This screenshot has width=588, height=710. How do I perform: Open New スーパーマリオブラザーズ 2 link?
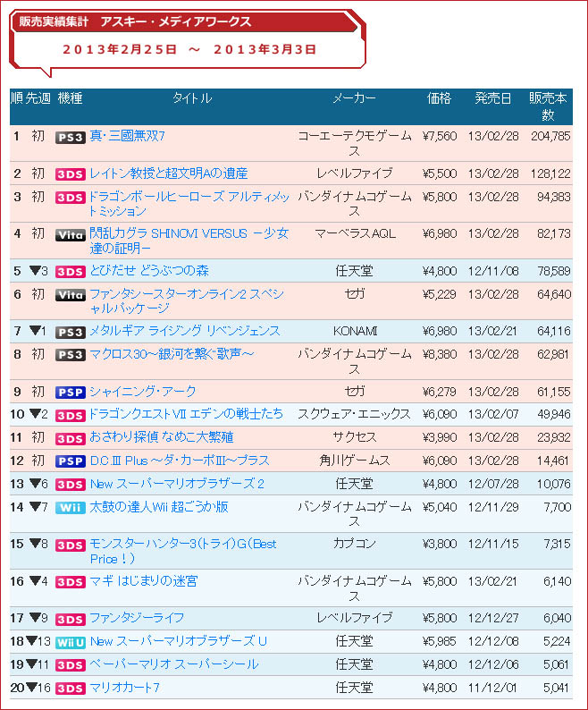point(177,484)
